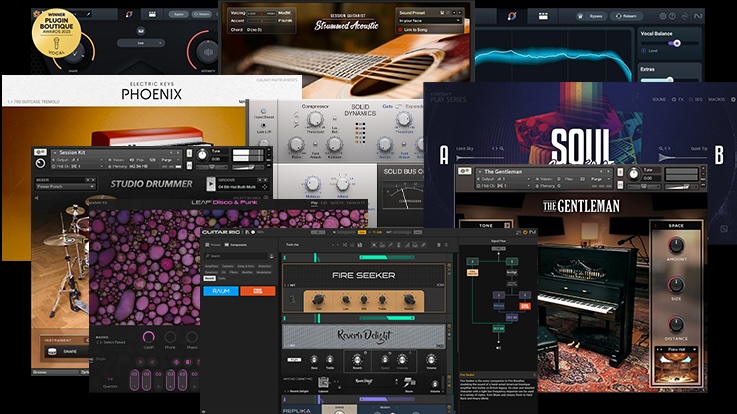Toggle the Gate / Expander switch in Solid Dynamics
This screenshot has height=414, width=737.
pos(399,107)
